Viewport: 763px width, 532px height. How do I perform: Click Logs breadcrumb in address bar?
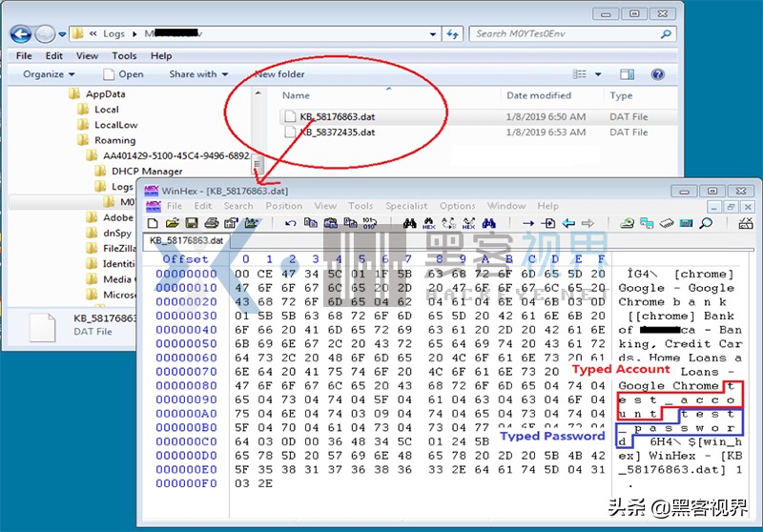(113, 34)
